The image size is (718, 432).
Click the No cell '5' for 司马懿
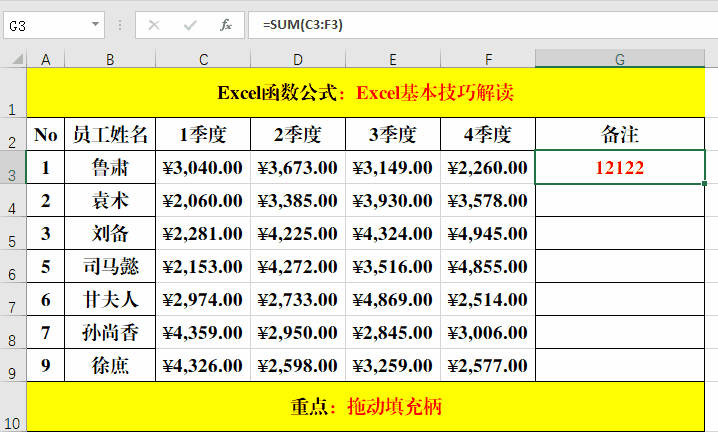[46, 266]
